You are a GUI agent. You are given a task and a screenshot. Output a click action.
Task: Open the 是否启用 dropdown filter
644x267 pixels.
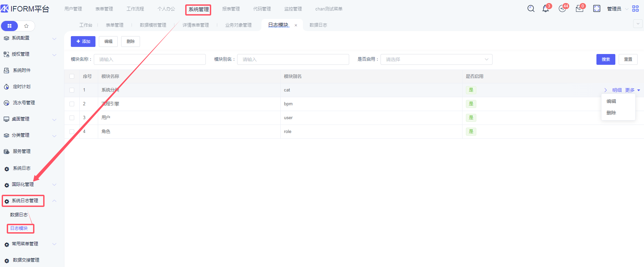pos(436,59)
